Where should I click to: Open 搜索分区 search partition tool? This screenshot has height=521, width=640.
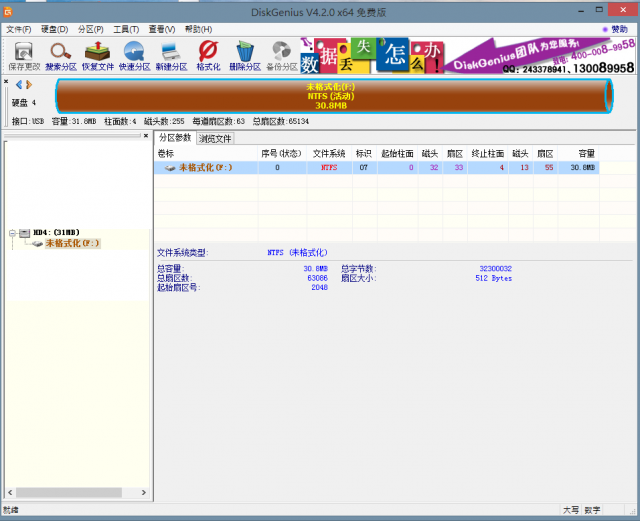pyautogui.click(x=61, y=56)
